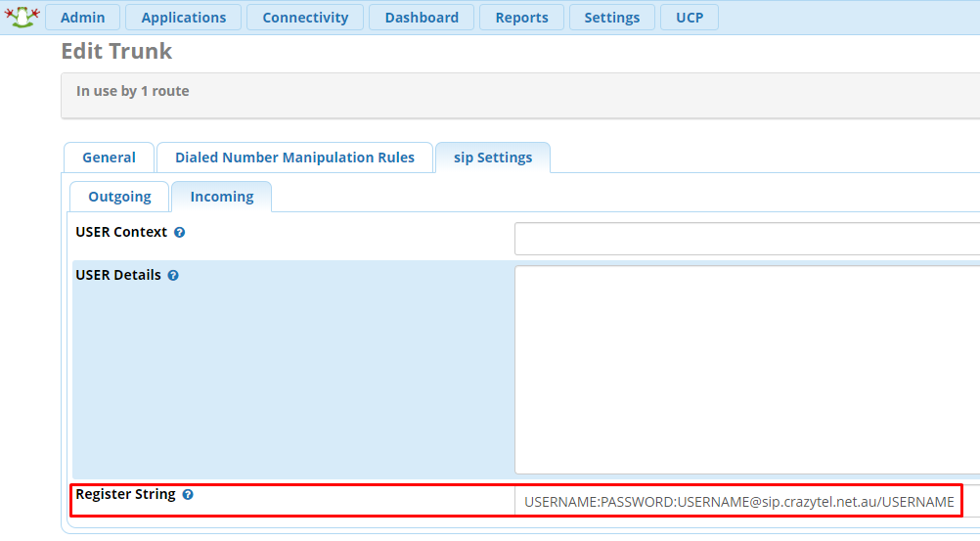Open the Admin menu
Screen dimensions: 980x541
[82, 18]
